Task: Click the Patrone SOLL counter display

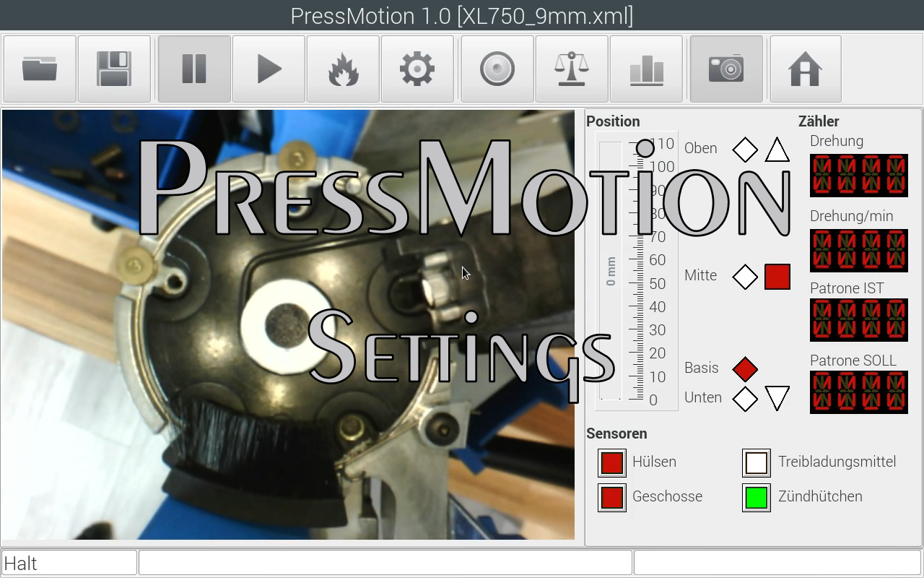Action: [858, 392]
